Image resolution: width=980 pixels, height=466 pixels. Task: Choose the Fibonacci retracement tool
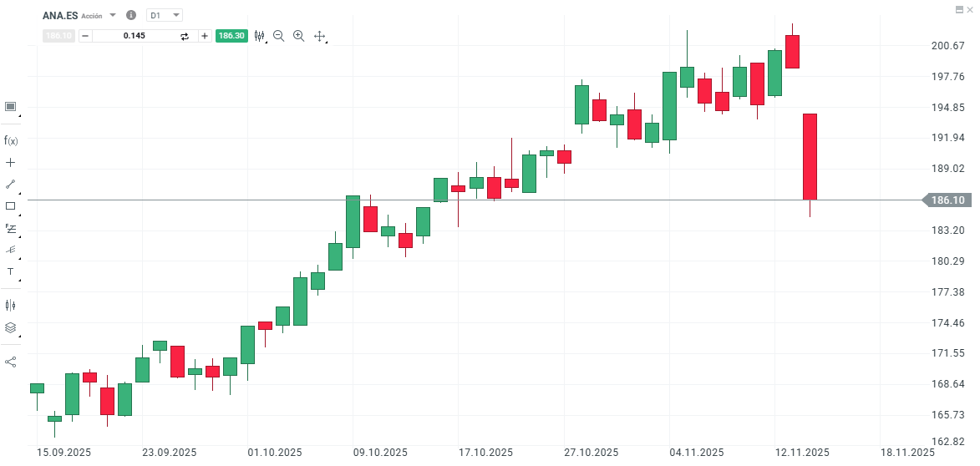click(11, 228)
